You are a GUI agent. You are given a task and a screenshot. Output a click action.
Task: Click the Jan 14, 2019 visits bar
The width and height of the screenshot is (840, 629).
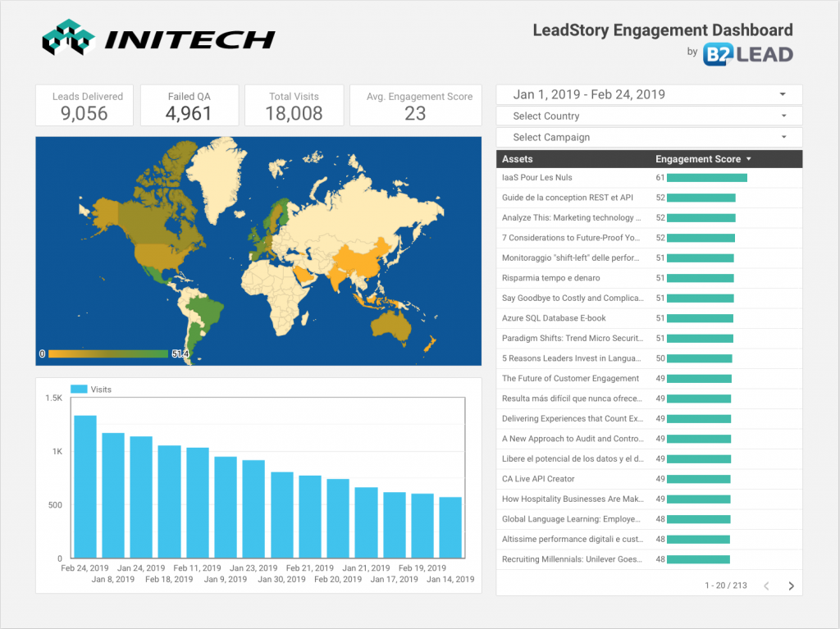pos(450,528)
